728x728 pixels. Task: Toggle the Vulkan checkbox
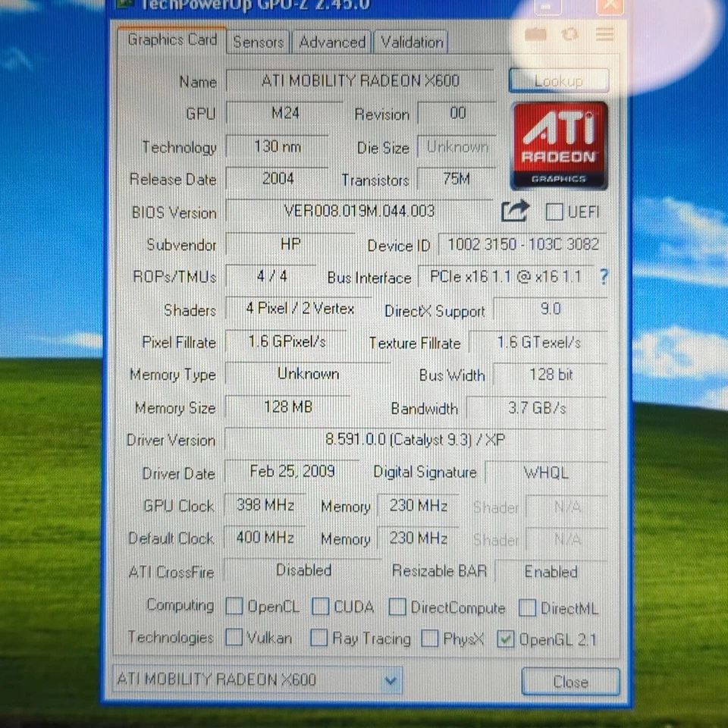pos(234,638)
